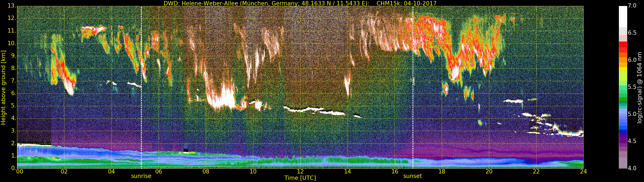Click the '7.' height axis tick label
This screenshot has height=182, width=644.
click(13, 81)
